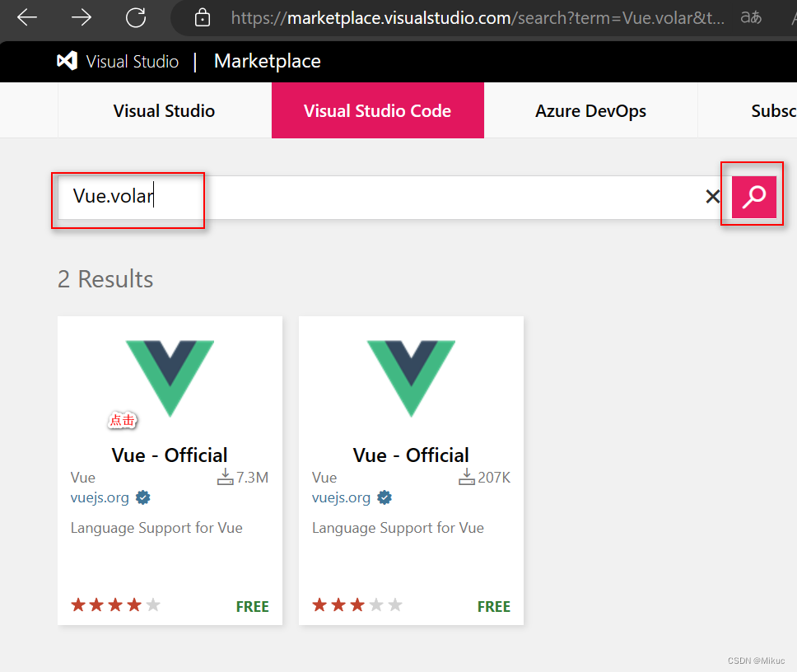Go forward with the browser forward arrow
797x672 pixels.
click(x=82, y=18)
